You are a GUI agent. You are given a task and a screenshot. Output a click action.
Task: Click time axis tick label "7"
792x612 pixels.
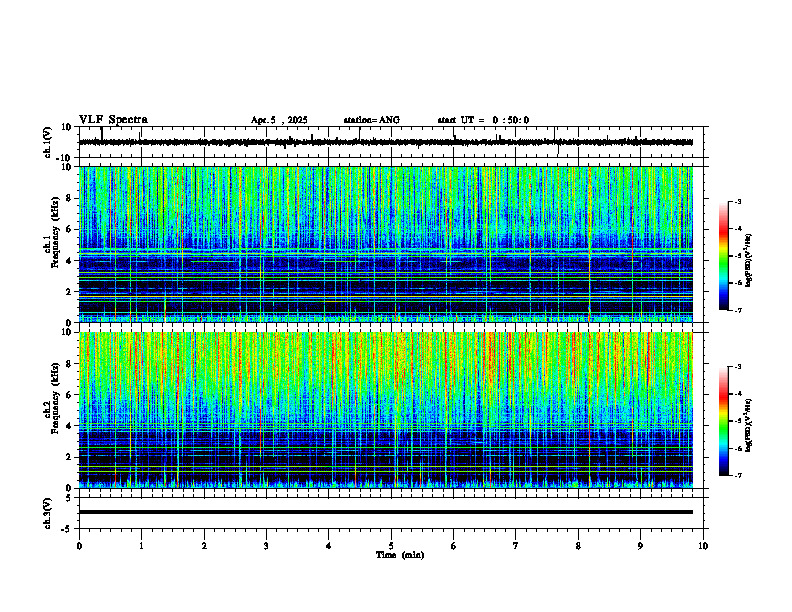[516, 546]
